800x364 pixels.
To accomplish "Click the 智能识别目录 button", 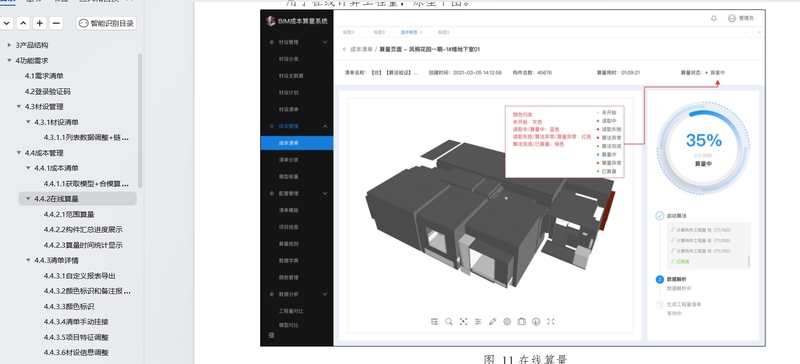I will [106, 23].
